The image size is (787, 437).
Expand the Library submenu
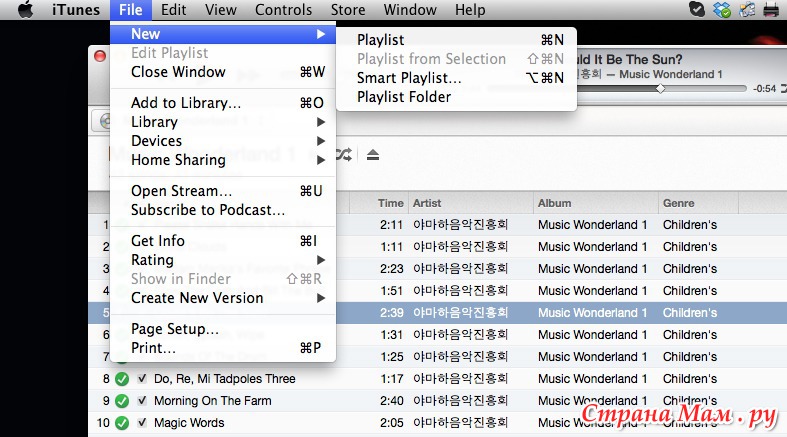223,122
